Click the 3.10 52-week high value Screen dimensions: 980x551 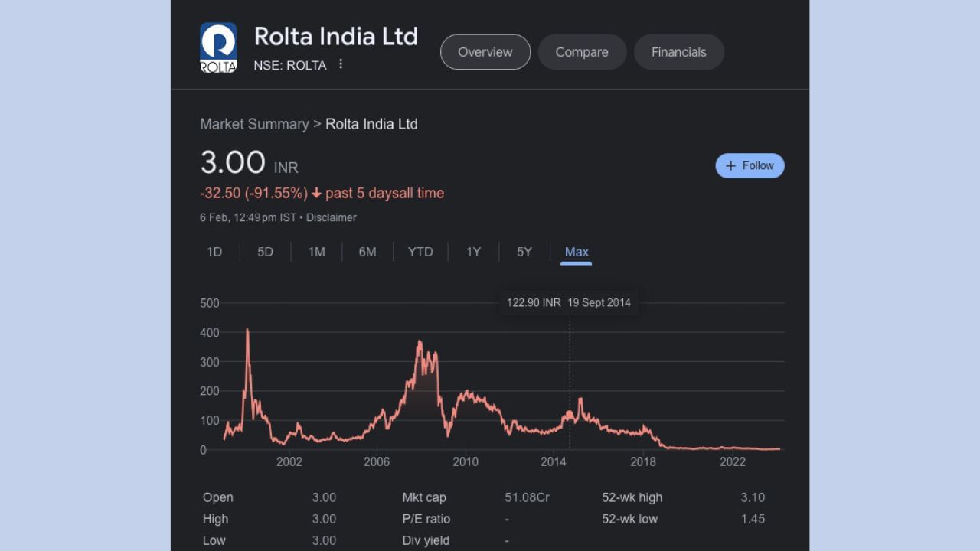[x=753, y=497]
